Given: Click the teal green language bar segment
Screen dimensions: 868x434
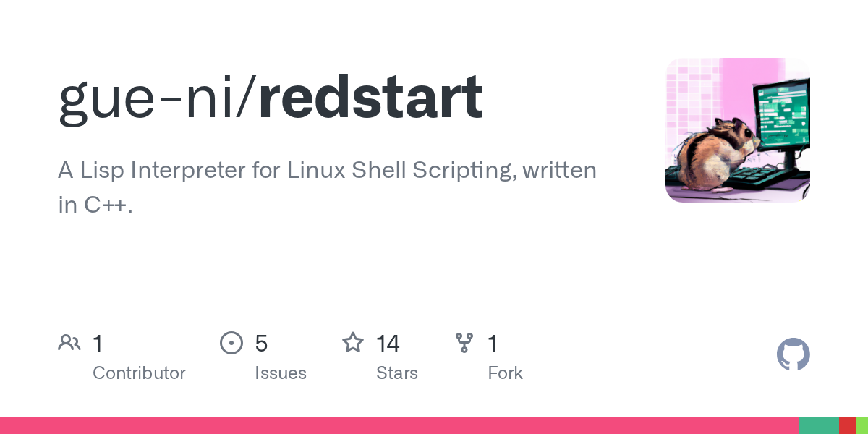Looking at the screenshot, I should 818,425.
